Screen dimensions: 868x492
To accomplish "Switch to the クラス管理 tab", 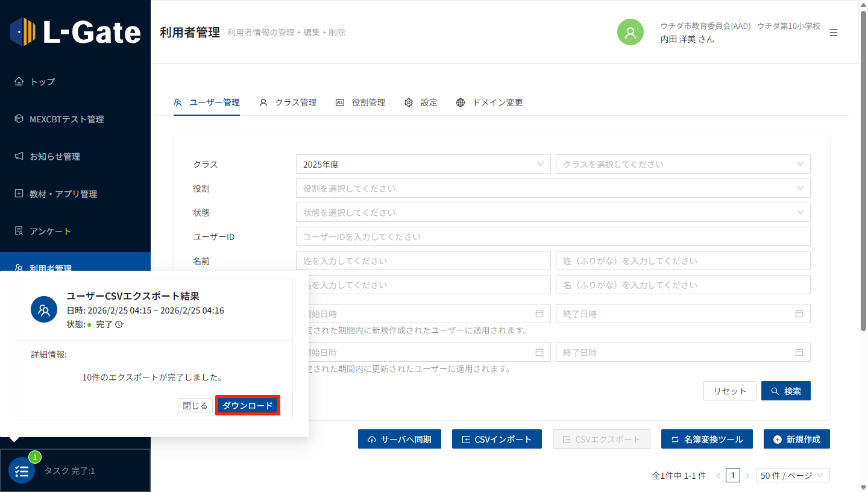I will click(288, 102).
